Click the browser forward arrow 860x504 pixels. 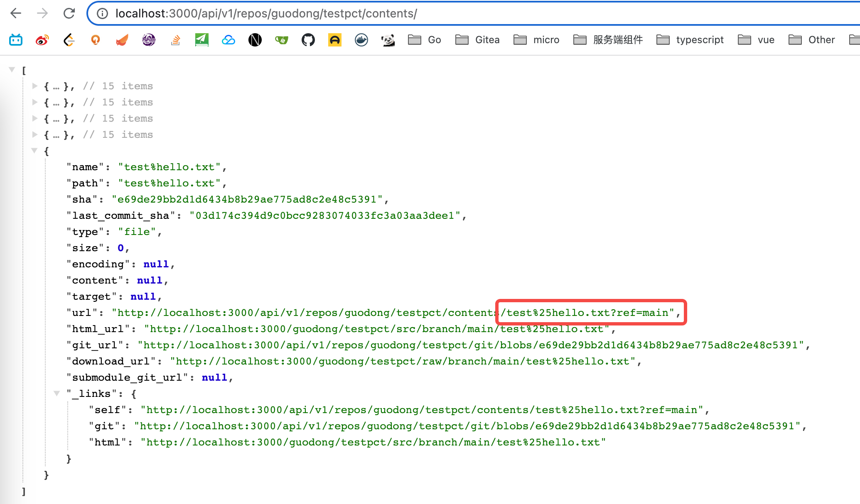pyautogui.click(x=42, y=13)
